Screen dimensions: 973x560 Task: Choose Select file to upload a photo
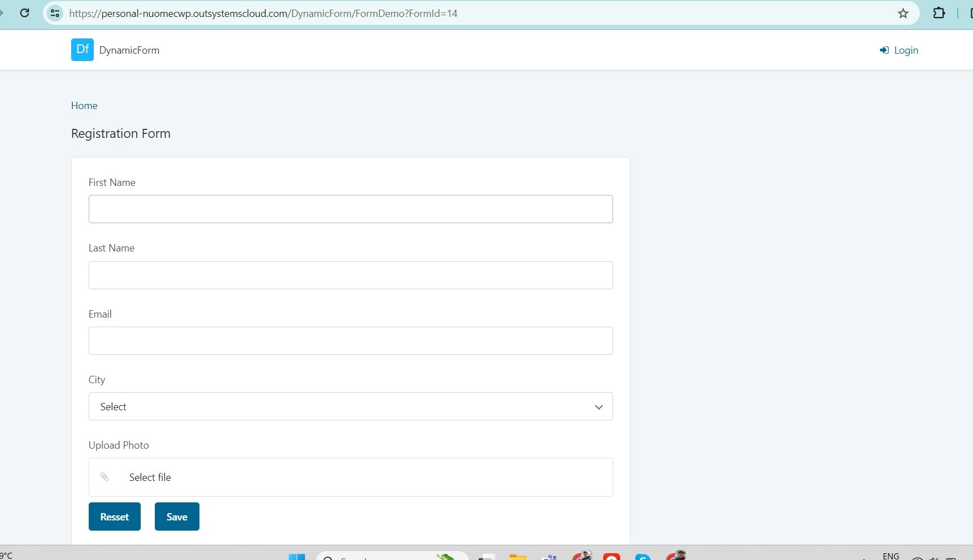[x=150, y=477]
